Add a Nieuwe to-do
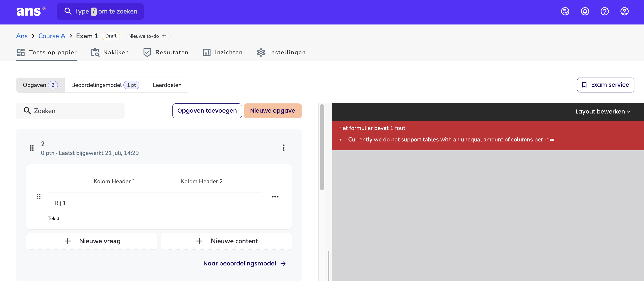This screenshot has width=644, height=281. pyautogui.click(x=147, y=36)
